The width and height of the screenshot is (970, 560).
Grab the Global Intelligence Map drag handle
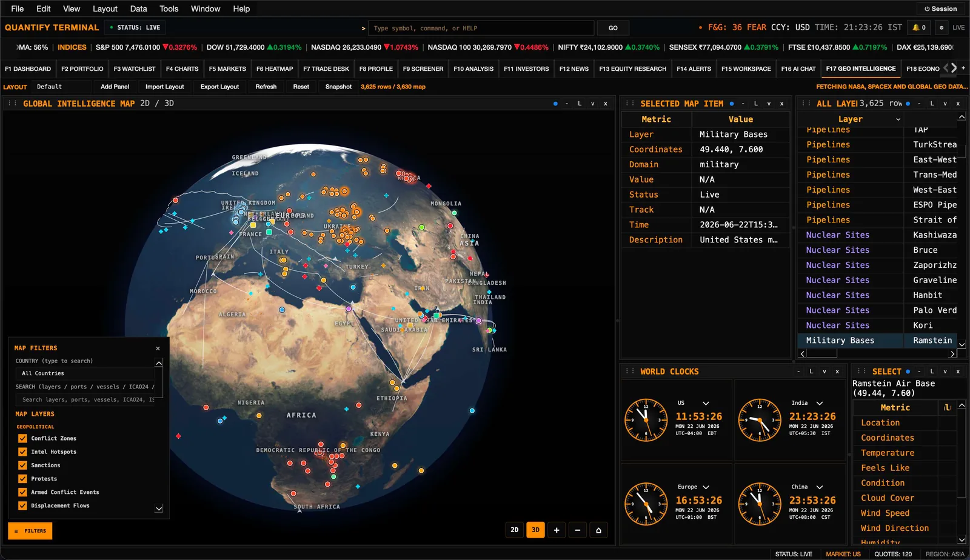click(x=12, y=104)
